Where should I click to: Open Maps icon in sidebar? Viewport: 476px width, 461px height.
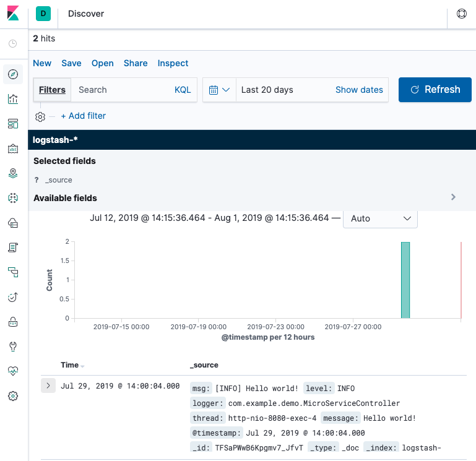pos(13,173)
